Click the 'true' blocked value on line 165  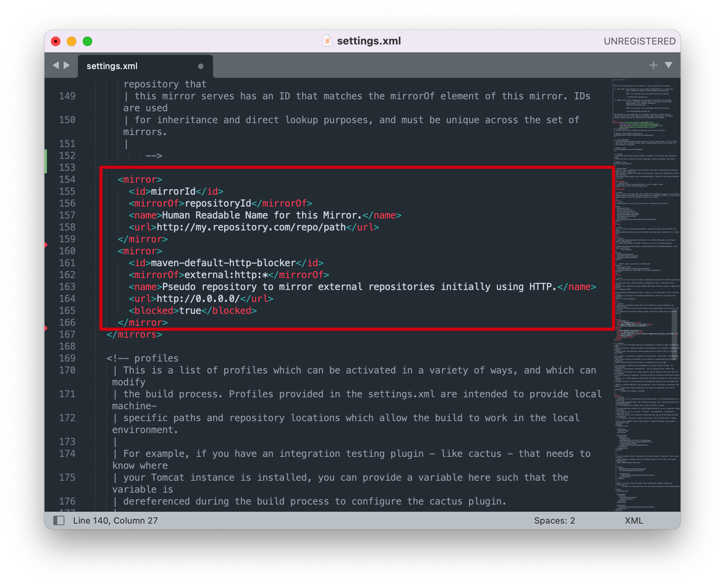pos(190,311)
